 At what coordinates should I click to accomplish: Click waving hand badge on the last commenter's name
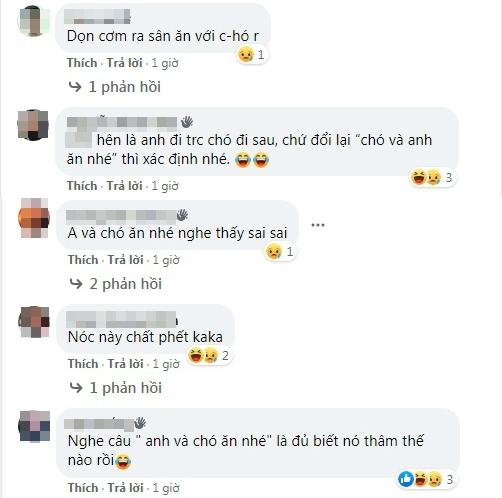pos(140,423)
